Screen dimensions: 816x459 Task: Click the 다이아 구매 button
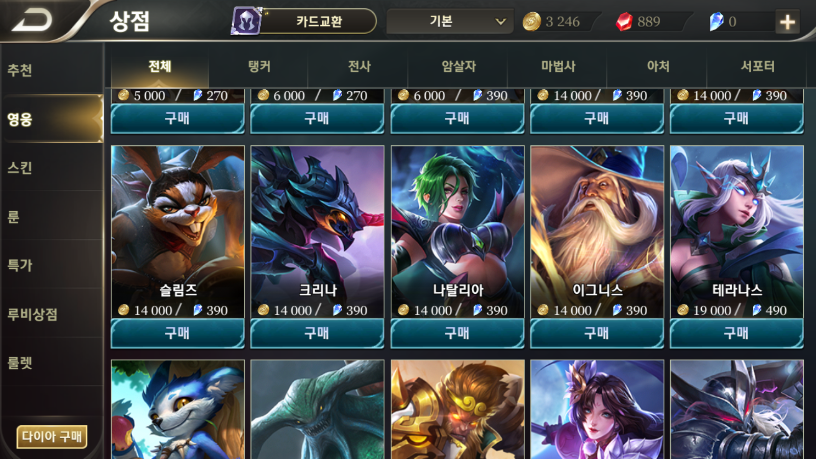(x=52, y=436)
